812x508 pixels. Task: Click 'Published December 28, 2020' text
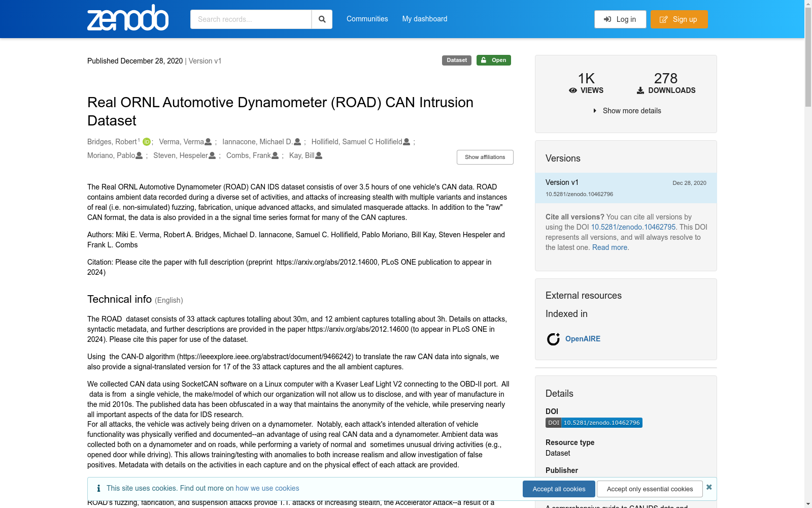click(135, 61)
